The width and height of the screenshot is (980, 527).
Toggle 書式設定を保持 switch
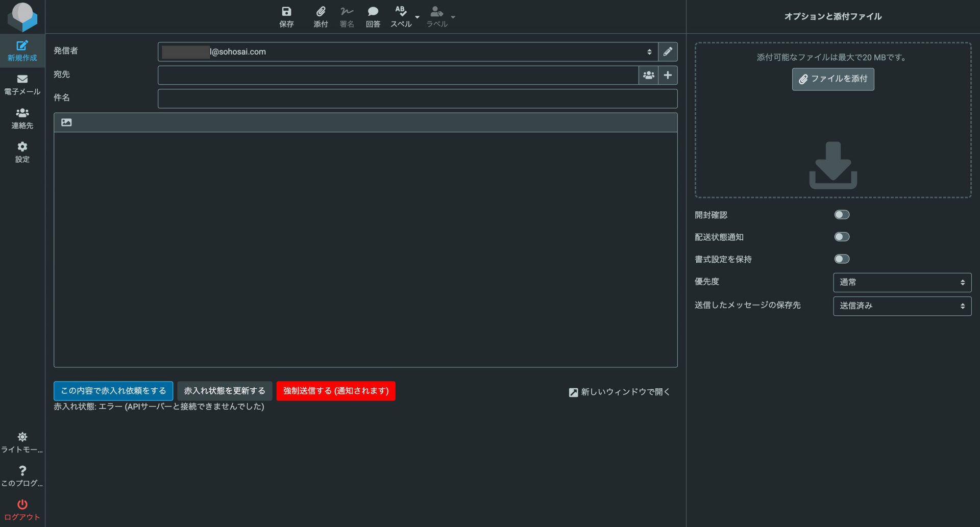coord(842,259)
